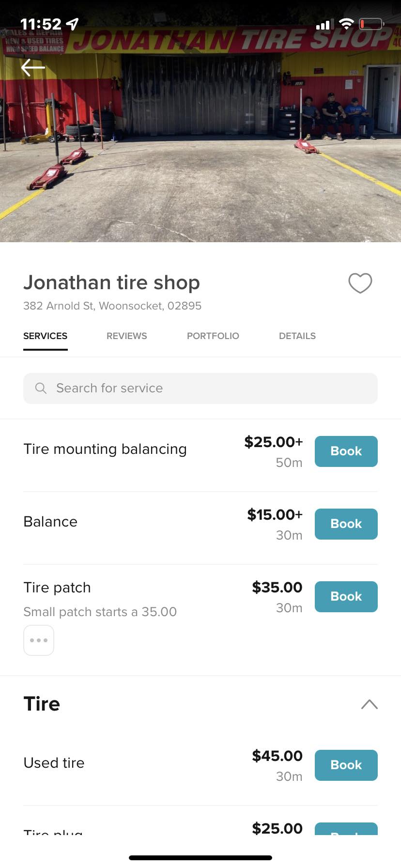Open the three-dots more info for Tire patch

point(39,640)
